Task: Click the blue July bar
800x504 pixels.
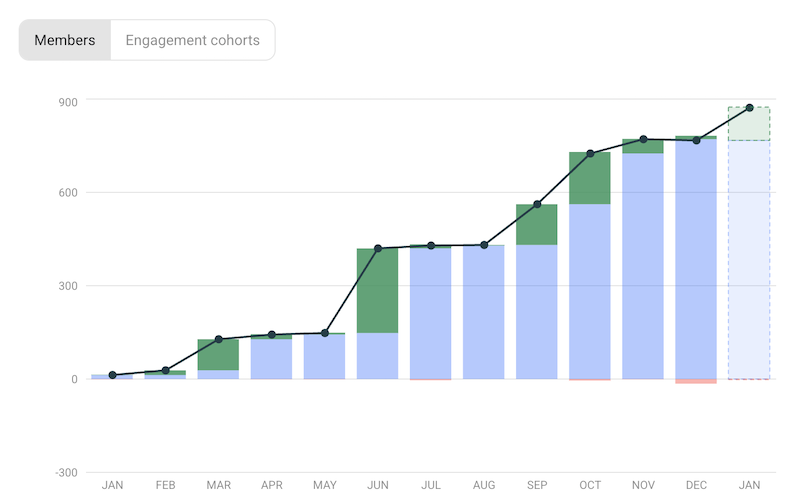Action: pyautogui.click(x=431, y=312)
